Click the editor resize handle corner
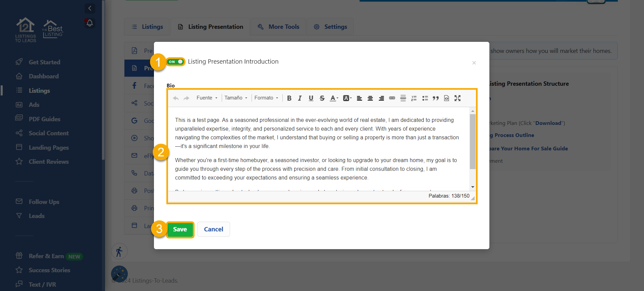This screenshot has width=644, height=291. 473,199
